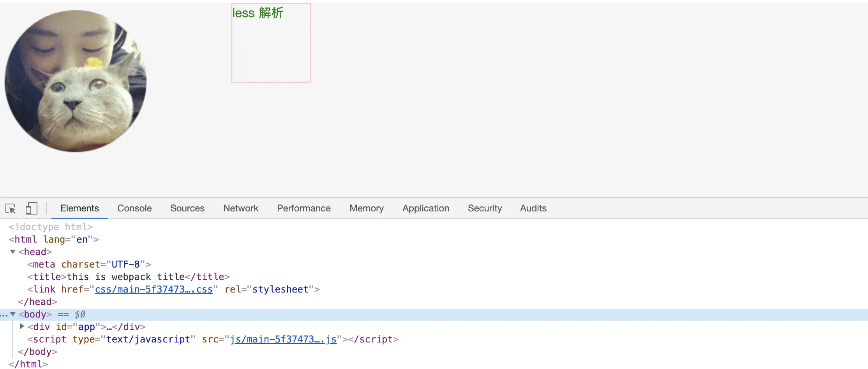The height and width of the screenshot is (369, 868).
Task: Toggle the device toolbar icon
Action: click(31, 209)
